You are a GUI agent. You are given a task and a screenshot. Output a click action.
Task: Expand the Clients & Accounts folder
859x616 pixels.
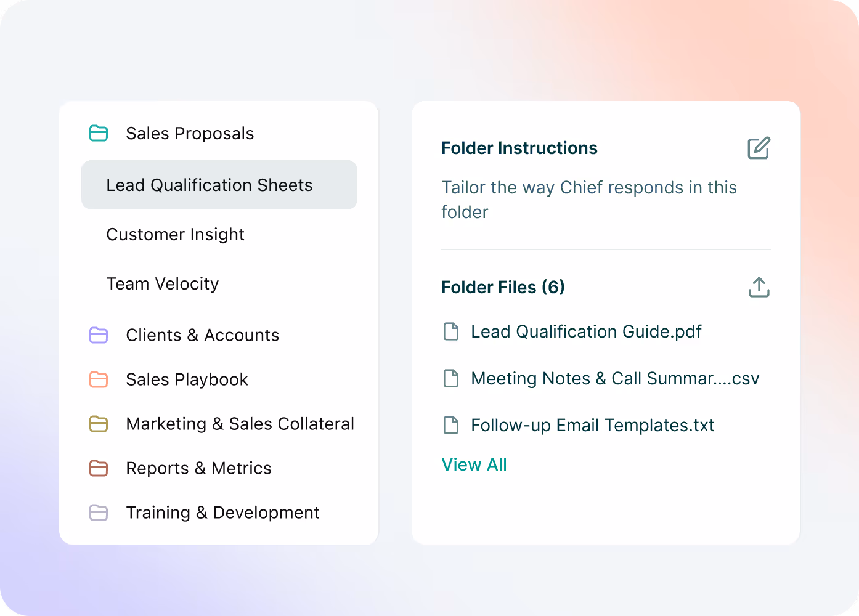click(x=202, y=335)
